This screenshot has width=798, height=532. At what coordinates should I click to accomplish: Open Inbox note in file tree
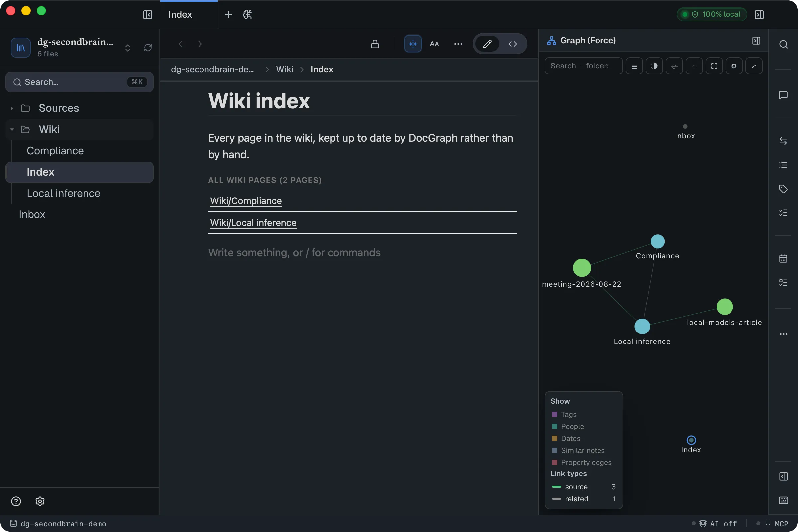[x=79, y=214]
